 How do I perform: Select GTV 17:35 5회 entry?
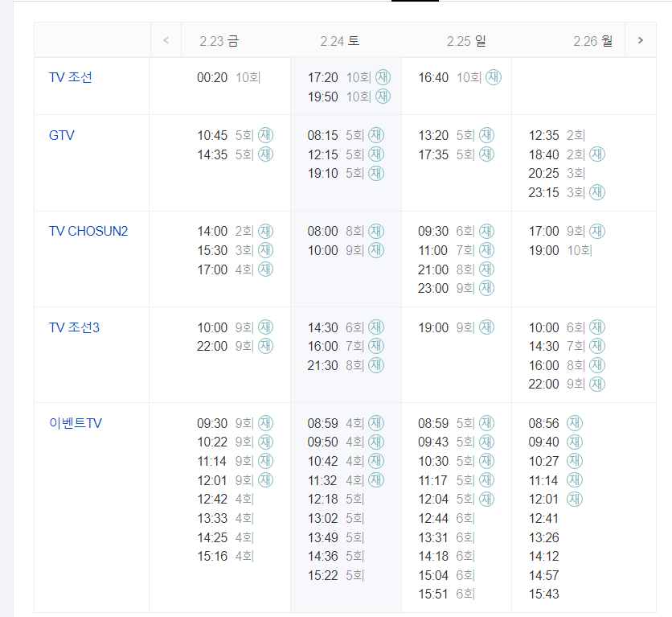[456, 154]
